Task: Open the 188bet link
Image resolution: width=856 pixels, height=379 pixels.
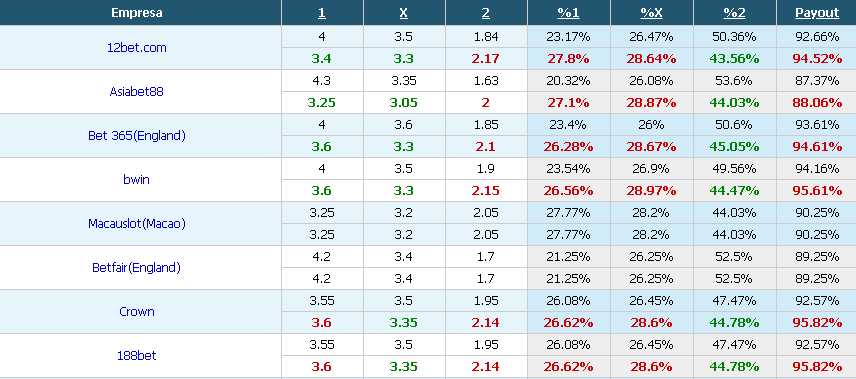Action: click(136, 356)
